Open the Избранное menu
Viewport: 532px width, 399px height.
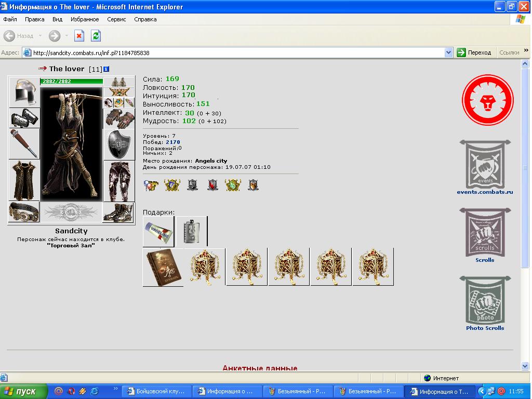pyautogui.click(x=85, y=19)
